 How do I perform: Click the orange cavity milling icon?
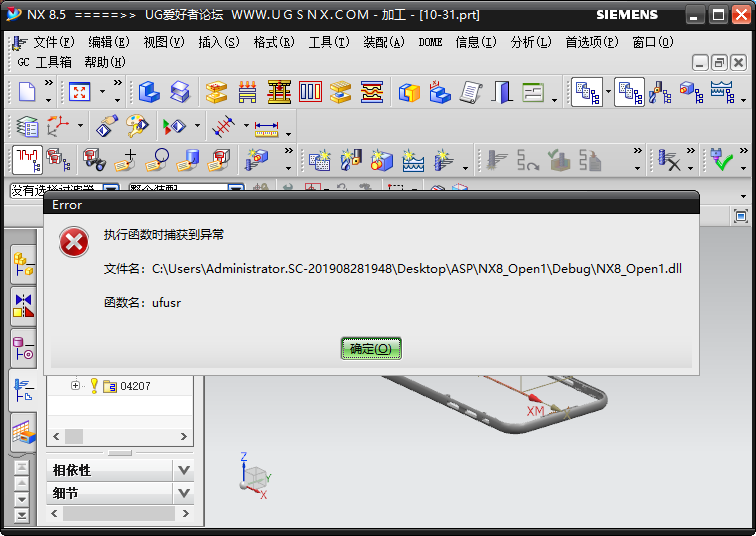216,92
